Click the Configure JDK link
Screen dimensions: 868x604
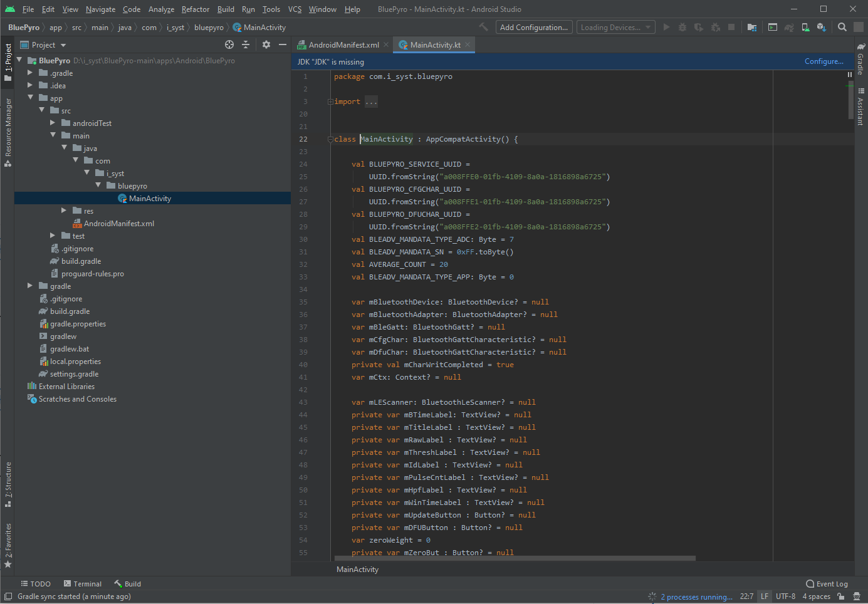(x=824, y=61)
